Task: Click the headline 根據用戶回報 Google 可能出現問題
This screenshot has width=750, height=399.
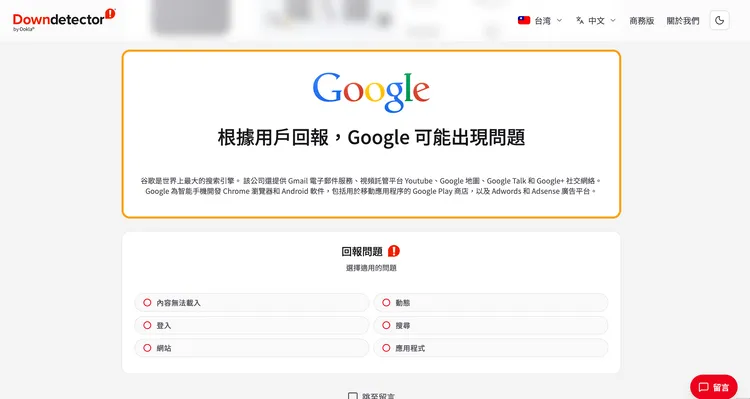Action: (371, 137)
